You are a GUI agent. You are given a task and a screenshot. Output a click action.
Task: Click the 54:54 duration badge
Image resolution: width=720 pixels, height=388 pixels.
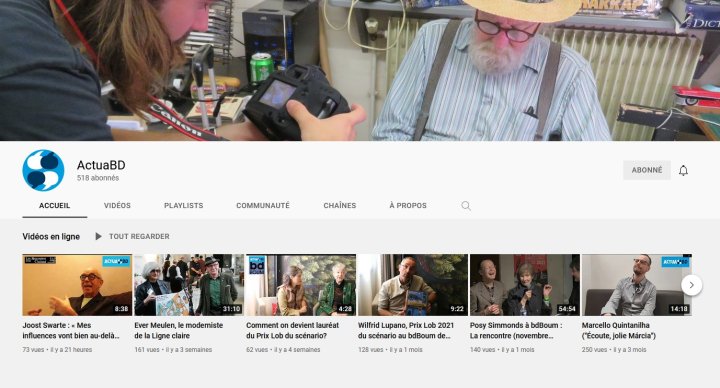point(567,309)
